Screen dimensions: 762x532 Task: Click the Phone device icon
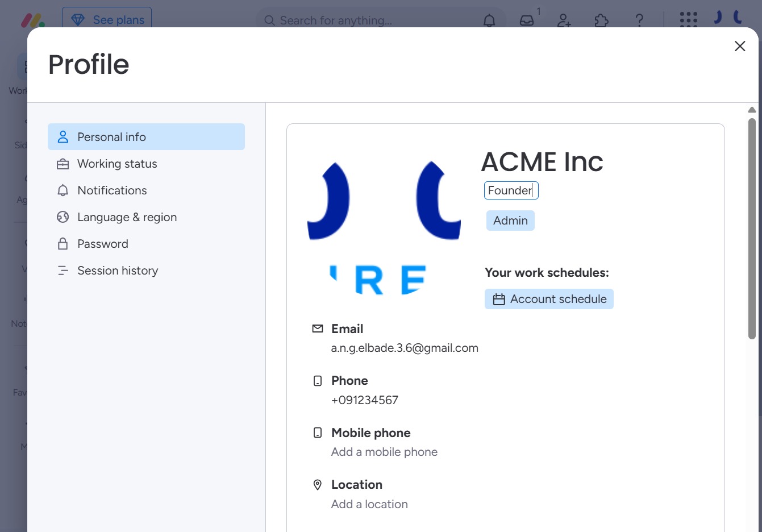318,381
